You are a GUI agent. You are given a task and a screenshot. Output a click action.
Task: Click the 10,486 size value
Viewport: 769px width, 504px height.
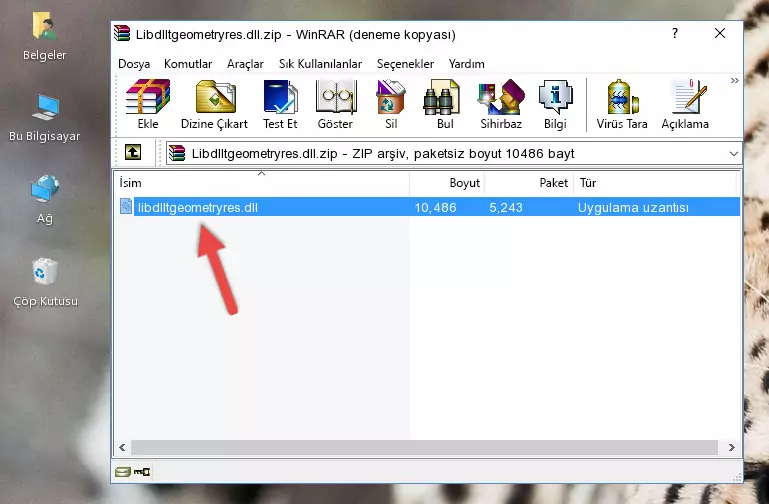(436, 207)
